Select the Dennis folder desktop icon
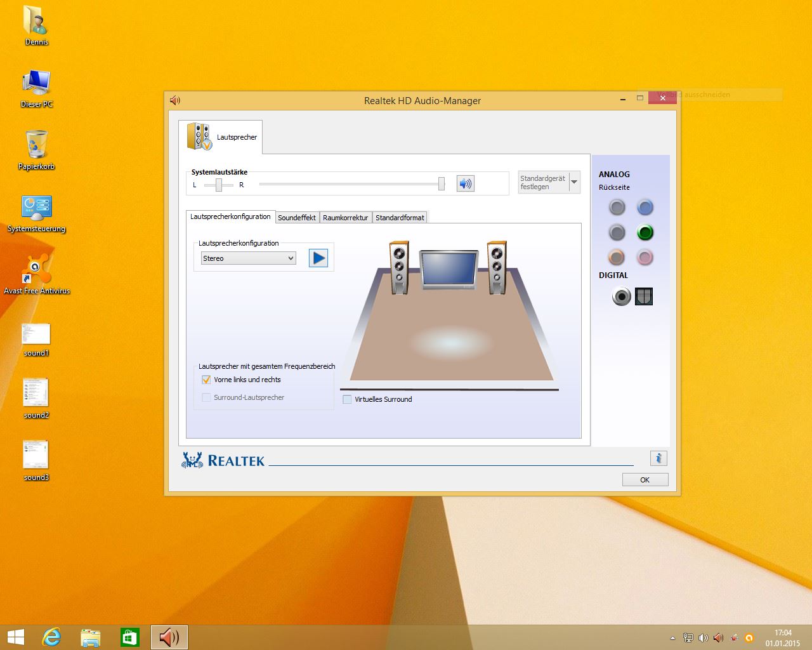This screenshot has width=812, height=650. pos(36,25)
